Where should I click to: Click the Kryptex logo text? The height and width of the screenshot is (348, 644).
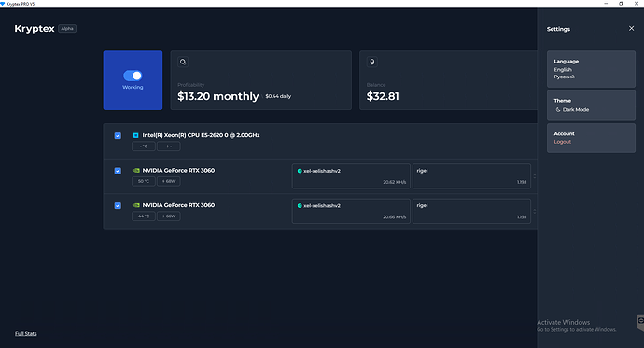35,29
